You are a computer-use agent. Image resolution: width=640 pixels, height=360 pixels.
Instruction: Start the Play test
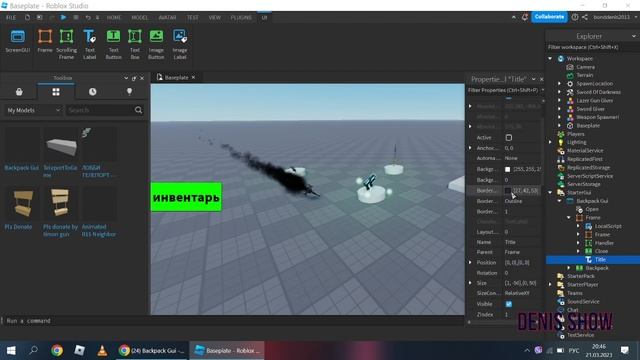(x=63, y=18)
